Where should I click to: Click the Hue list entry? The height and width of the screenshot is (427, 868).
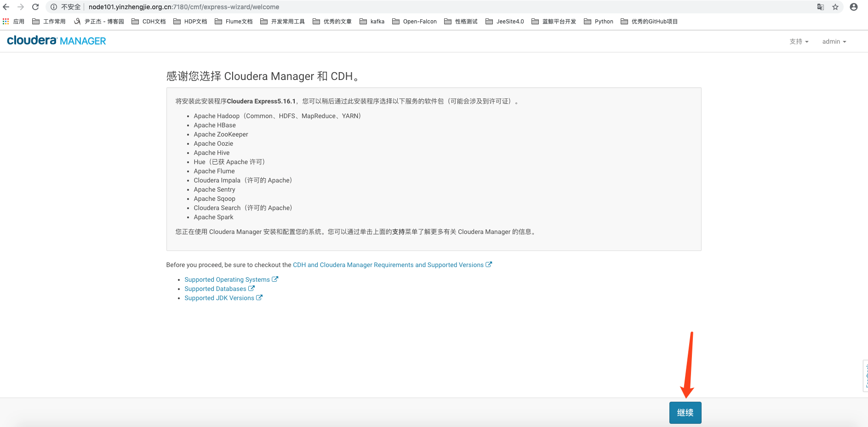[x=229, y=162]
